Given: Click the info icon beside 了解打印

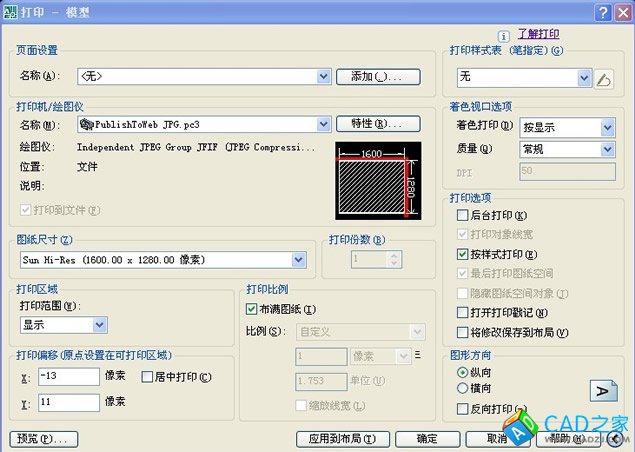Looking at the screenshot, I should coord(503,35).
